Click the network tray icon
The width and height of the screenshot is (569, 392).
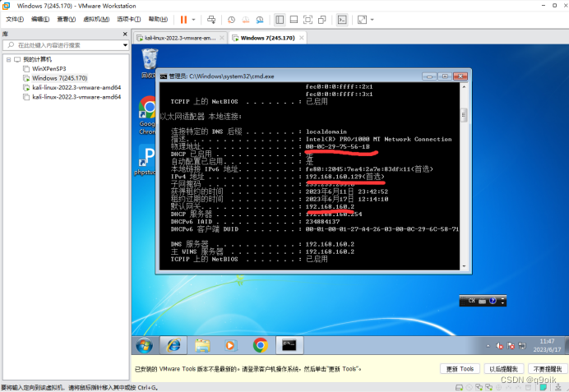click(522, 346)
